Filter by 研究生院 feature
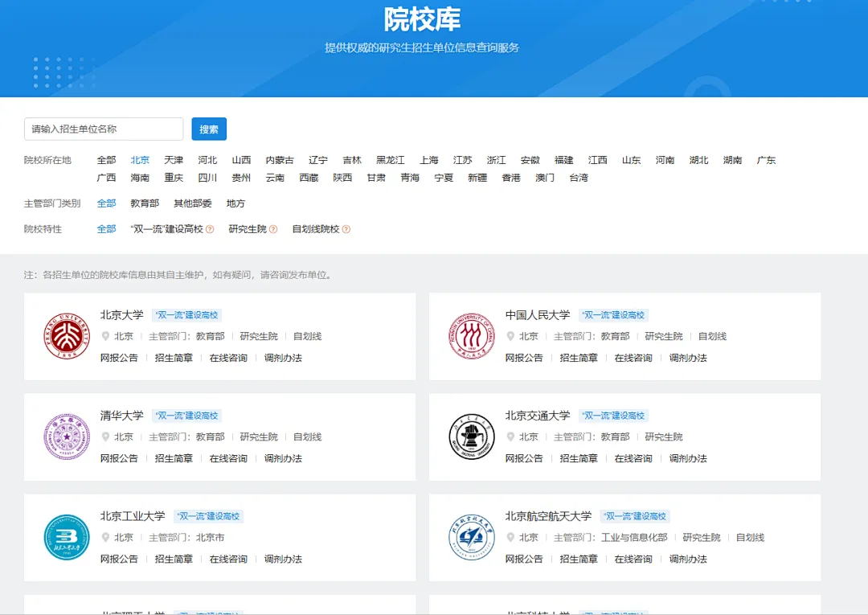Image resolution: width=868 pixels, height=615 pixels. click(x=248, y=229)
